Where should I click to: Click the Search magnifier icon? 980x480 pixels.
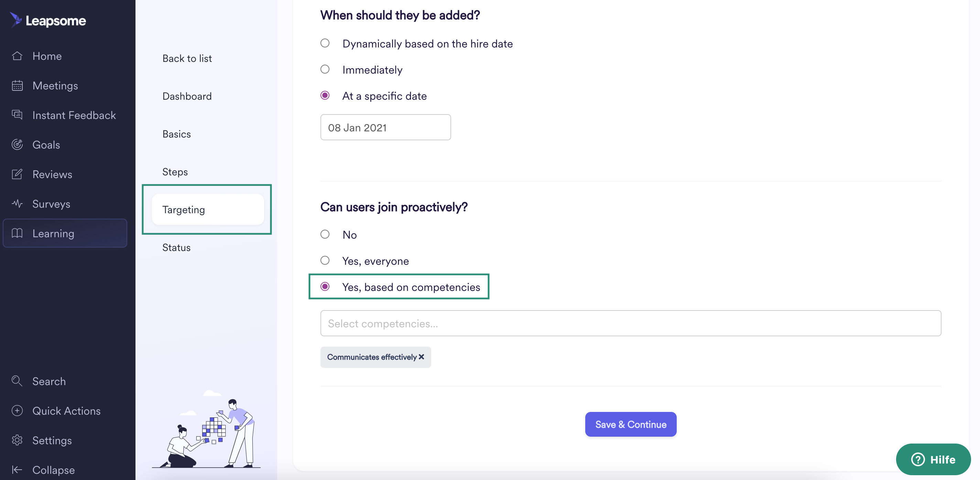click(x=17, y=381)
